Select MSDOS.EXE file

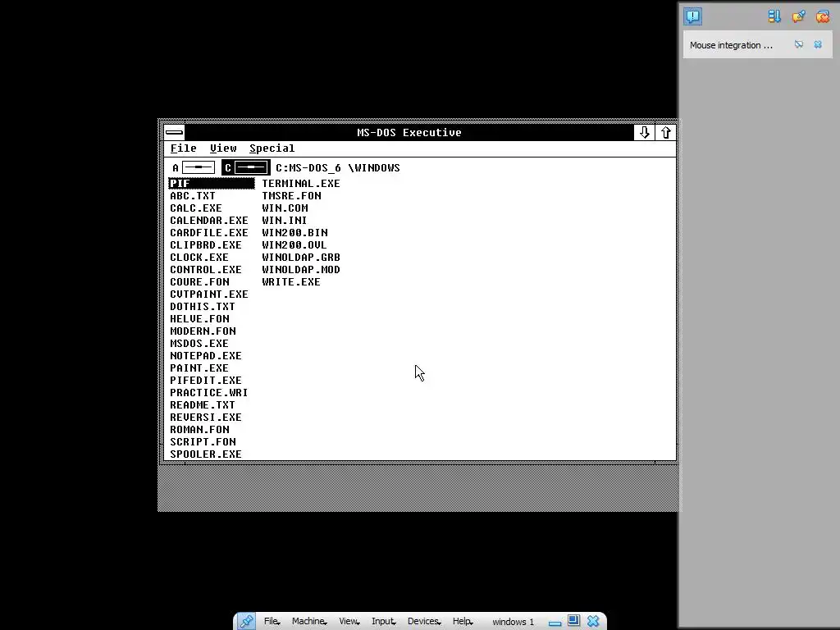click(199, 344)
